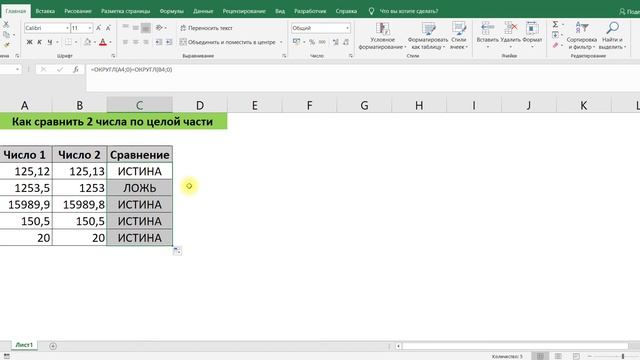Click Вставить cells button
The image size is (640, 360).
(x=487, y=34)
